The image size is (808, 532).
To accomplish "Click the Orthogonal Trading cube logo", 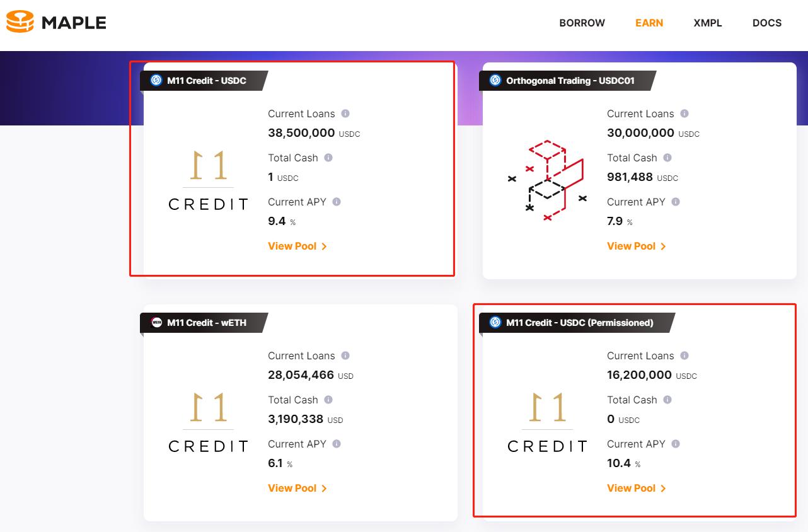I will tap(547, 181).
